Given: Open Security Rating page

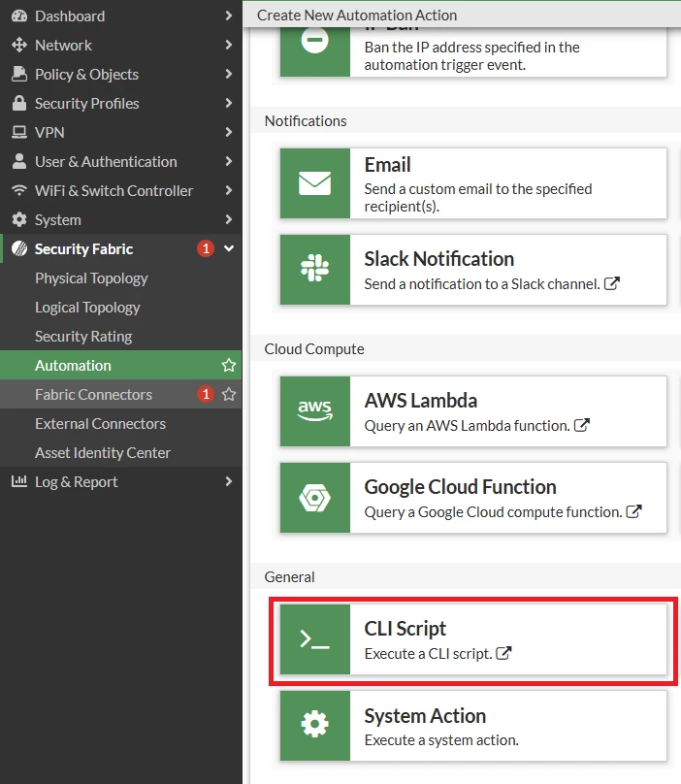Looking at the screenshot, I should 121,336.
